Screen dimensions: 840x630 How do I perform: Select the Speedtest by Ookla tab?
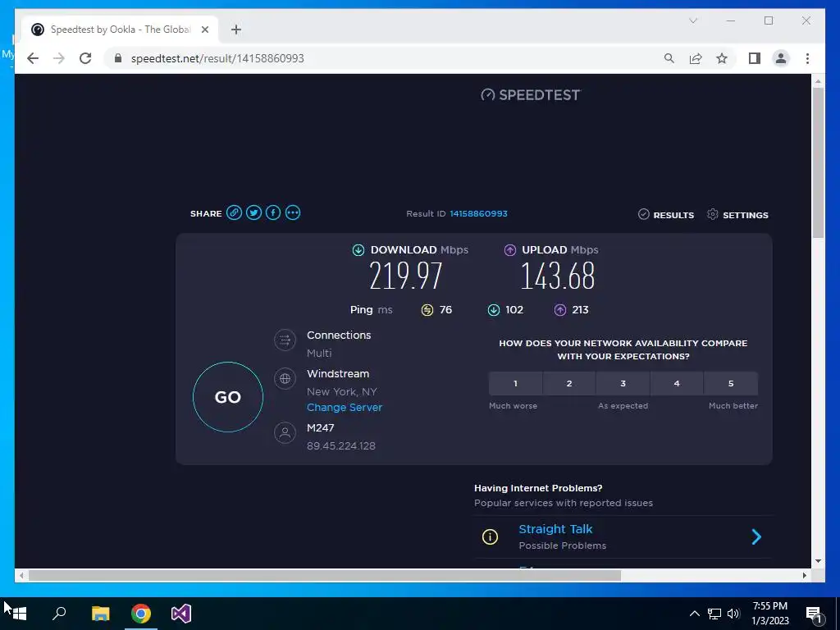tap(120, 30)
